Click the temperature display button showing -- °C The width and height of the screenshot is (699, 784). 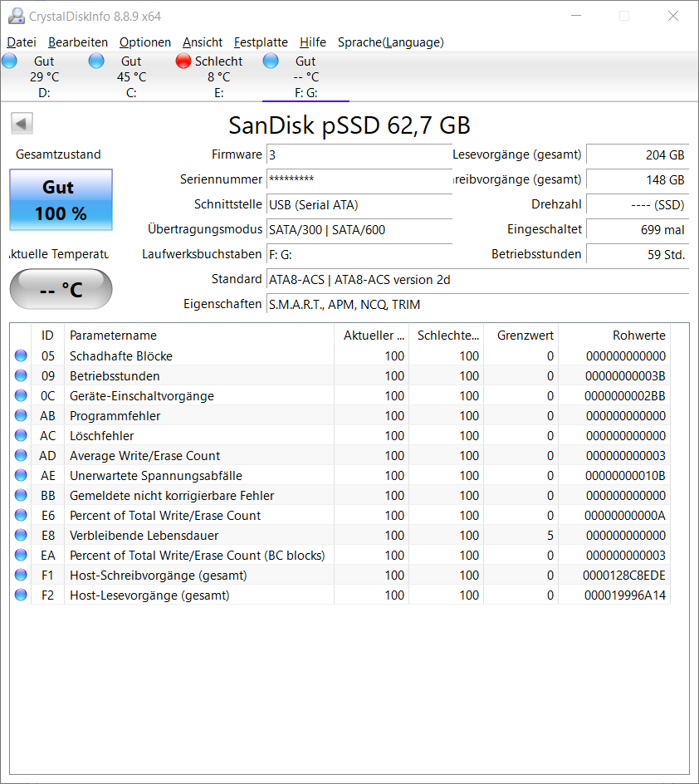61,289
